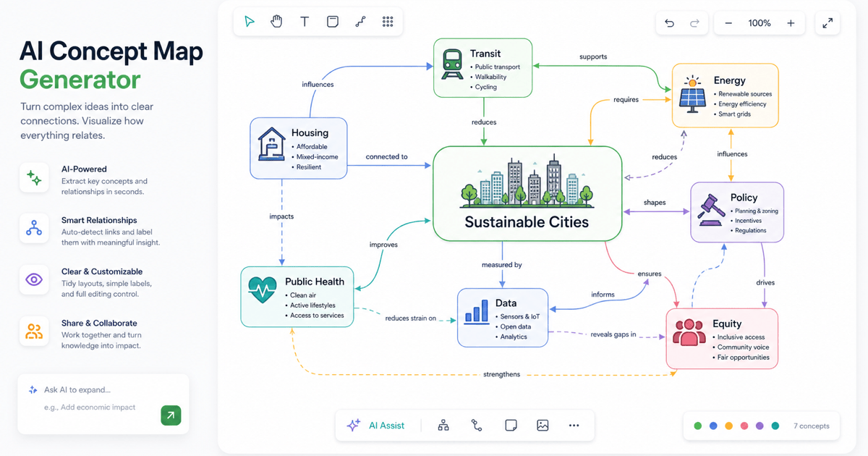Screen dimensions: 868x456
Task: Submit prompt with green arrow button
Action: tap(171, 415)
